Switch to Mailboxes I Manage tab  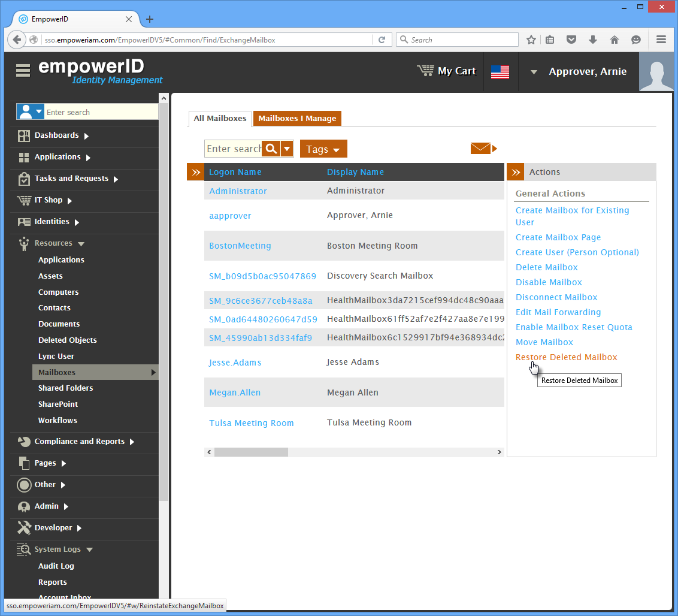297,119
